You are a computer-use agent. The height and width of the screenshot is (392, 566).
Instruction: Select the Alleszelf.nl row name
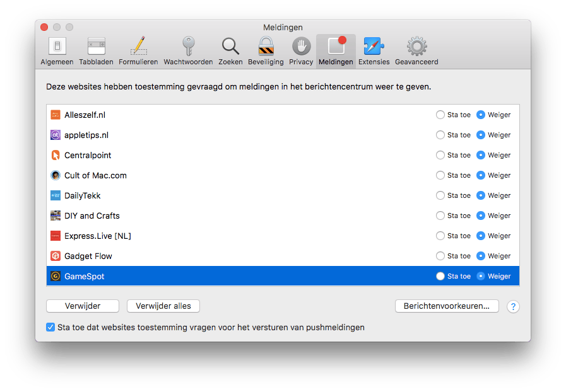click(x=85, y=115)
